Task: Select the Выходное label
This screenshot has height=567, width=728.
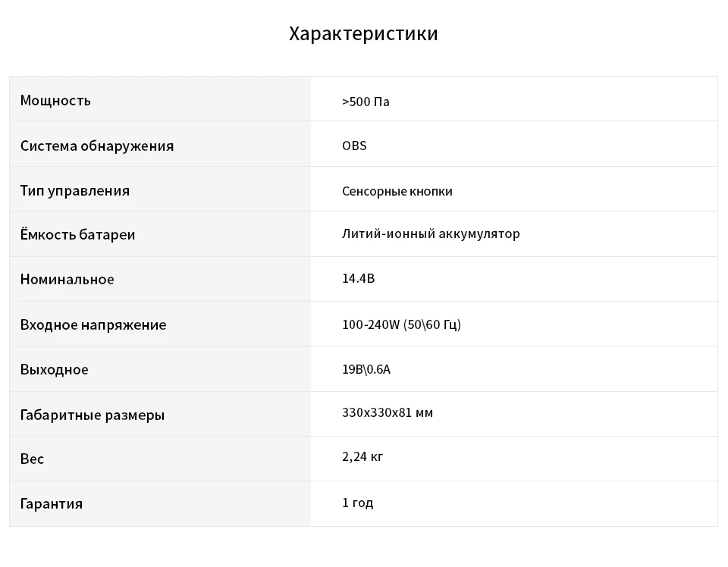Action: click(54, 370)
